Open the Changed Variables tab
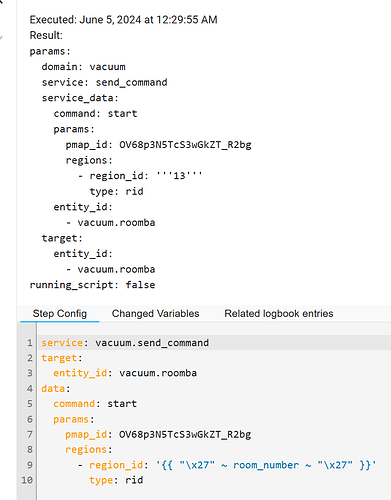This screenshot has width=391, height=500. pos(155,313)
